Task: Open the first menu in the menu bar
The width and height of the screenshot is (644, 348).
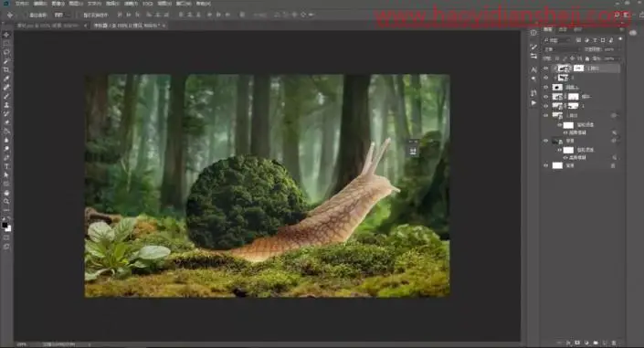Action: [x=22, y=4]
